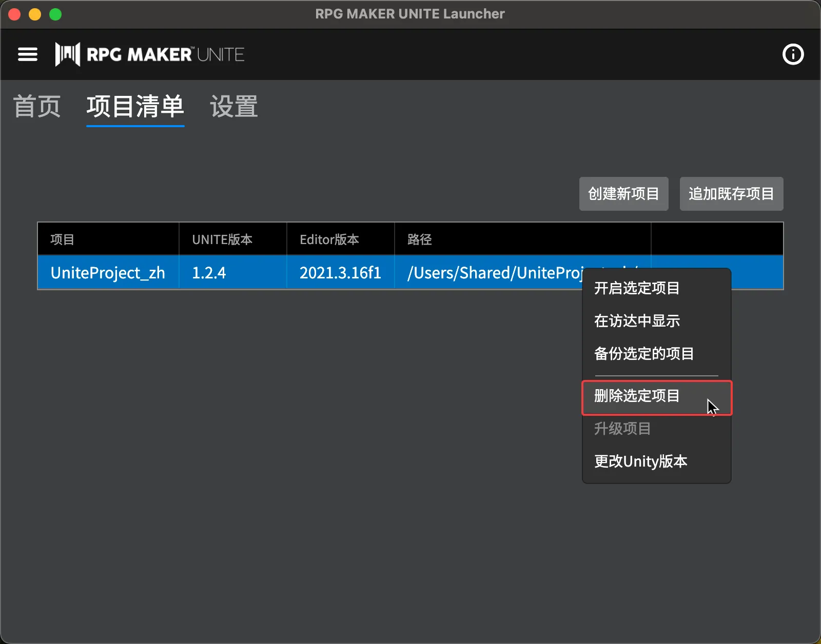This screenshot has width=821, height=644.
Task: Open the hamburger menu
Action: (x=28, y=54)
